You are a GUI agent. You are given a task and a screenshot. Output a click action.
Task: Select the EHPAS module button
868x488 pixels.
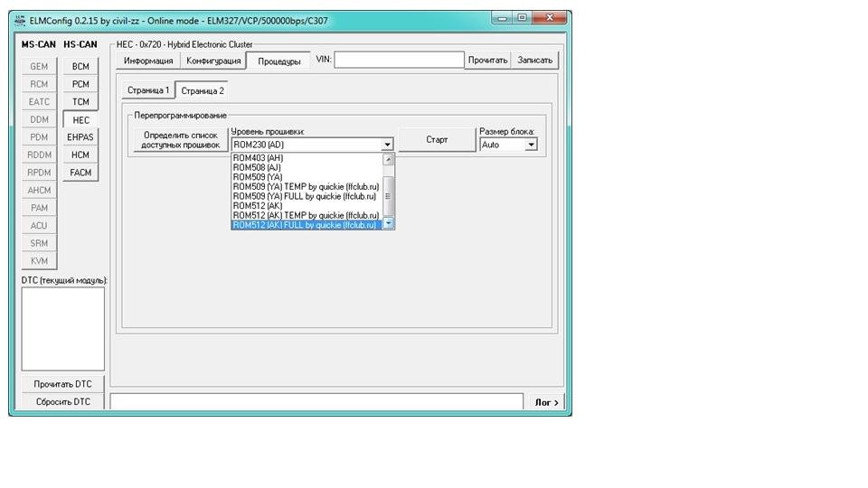point(80,137)
